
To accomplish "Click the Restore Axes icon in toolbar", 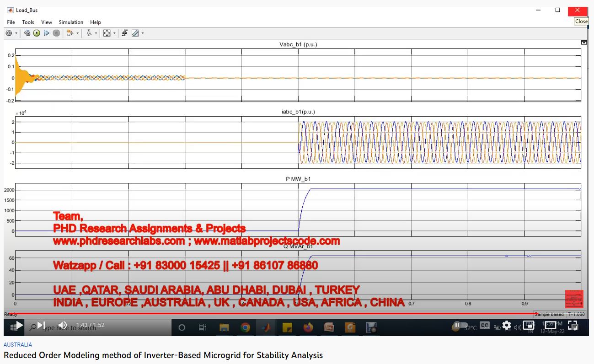I will pyautogui.click(x=124, y=33).
